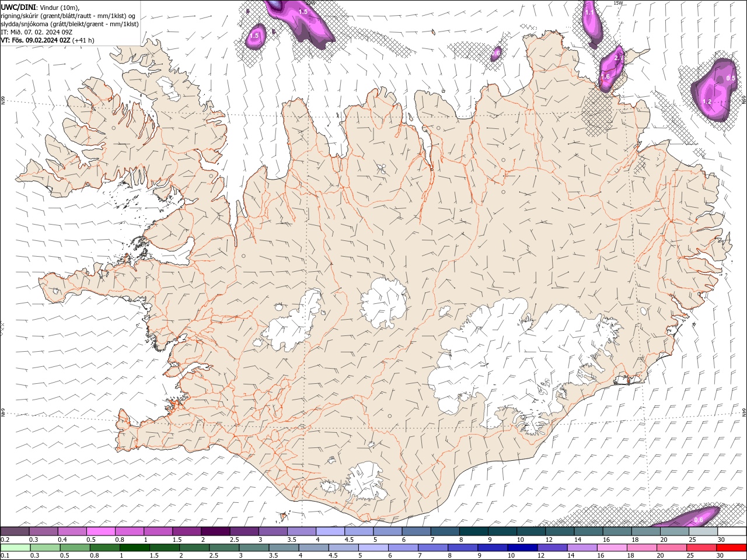Screen dimensions: 747x560
Task: Click the 1.6 snowfall value label
Action: (x=605, y=76)
